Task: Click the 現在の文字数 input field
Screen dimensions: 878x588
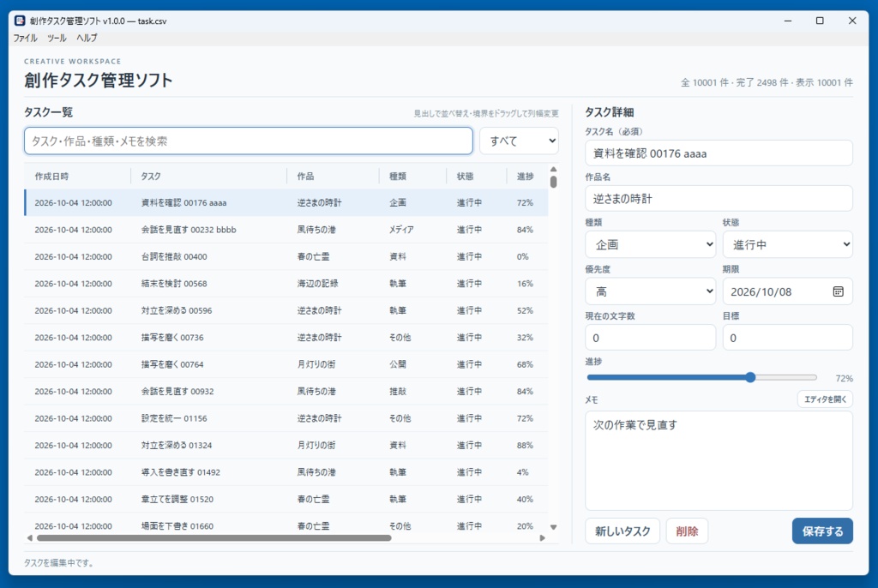Action: coord(650,338)
